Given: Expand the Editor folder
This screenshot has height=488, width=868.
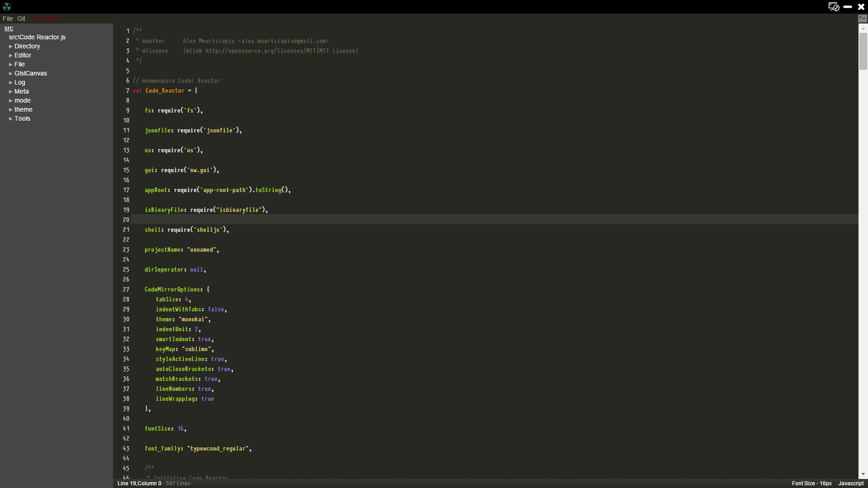Looking at the screenshot, I should [23, 55].
